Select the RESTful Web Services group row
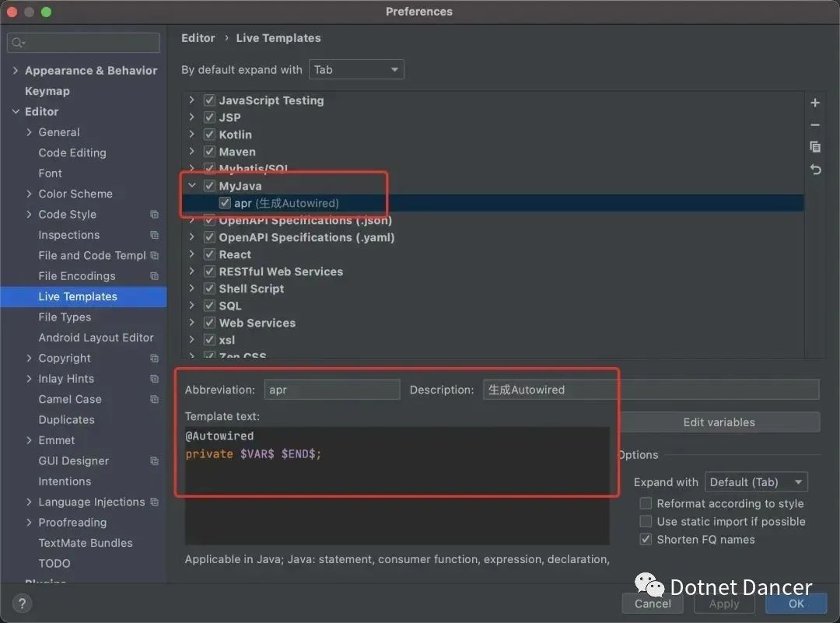This screenshot has height=623, width=840. tap(493, 271)
